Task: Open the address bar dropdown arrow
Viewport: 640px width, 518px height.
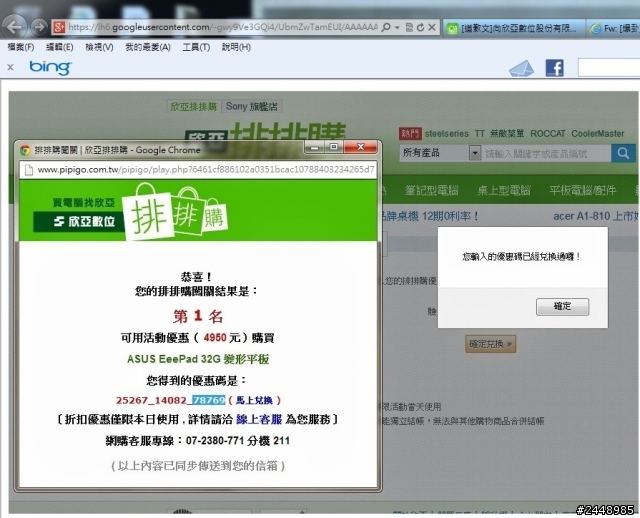Action: [x=397, y=28]
